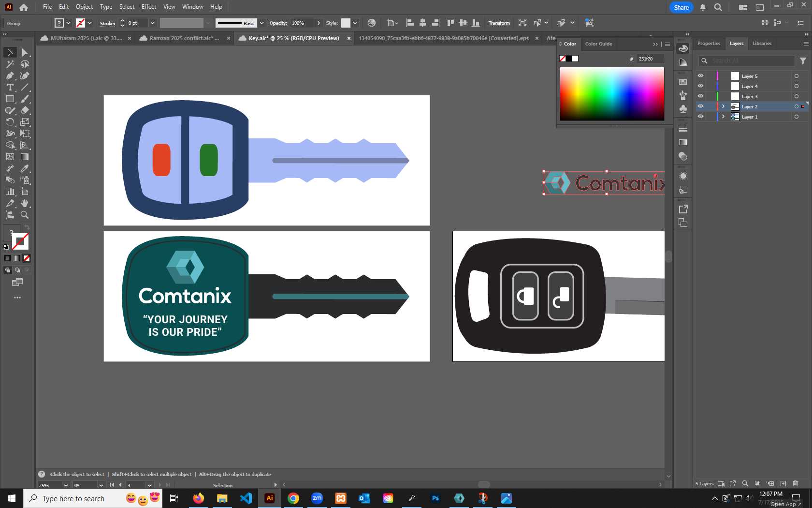Screen dimensions: 812x508
Task: Open the Brushes panel icon
Action: click(683, 95)
